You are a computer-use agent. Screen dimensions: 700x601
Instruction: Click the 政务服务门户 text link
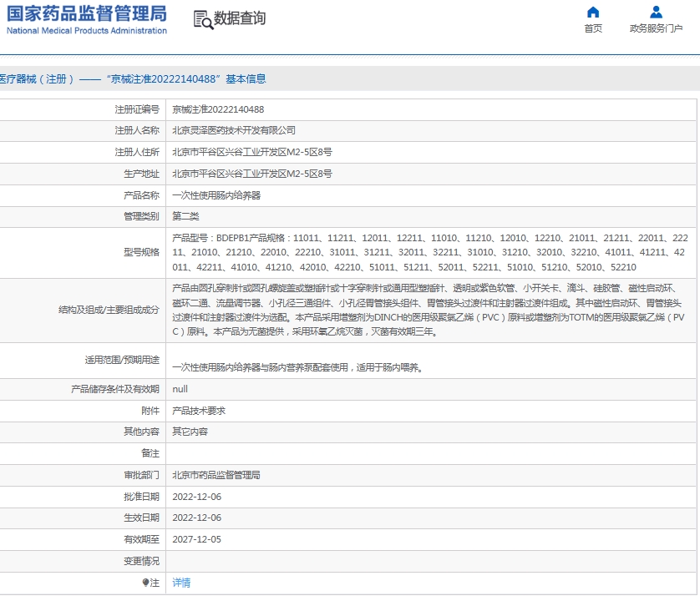point(656,28)
